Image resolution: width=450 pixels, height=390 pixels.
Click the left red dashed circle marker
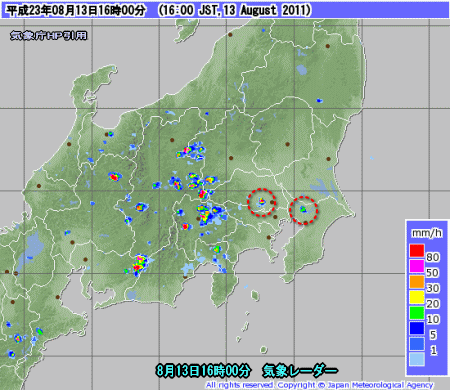coord(262,202)
